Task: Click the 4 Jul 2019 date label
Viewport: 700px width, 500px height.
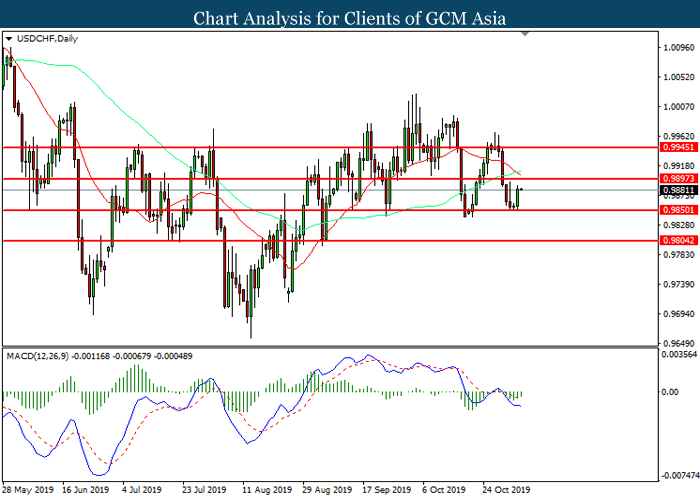Action: (x=141, y=490)
